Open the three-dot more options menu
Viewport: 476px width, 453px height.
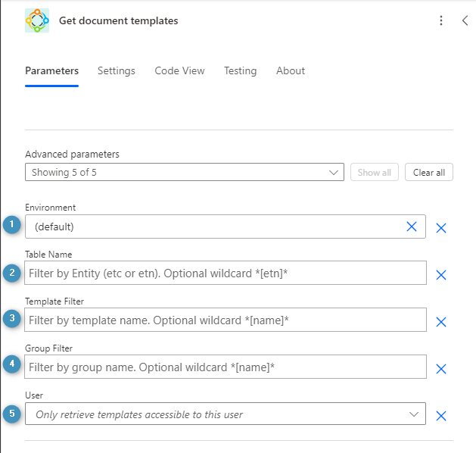tap(441, 20)
